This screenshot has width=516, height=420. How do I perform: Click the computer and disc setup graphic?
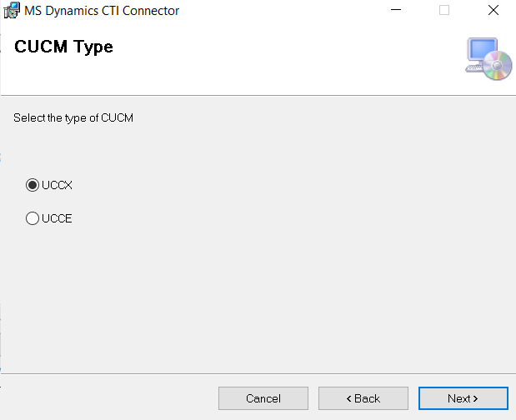click(488, 59)
